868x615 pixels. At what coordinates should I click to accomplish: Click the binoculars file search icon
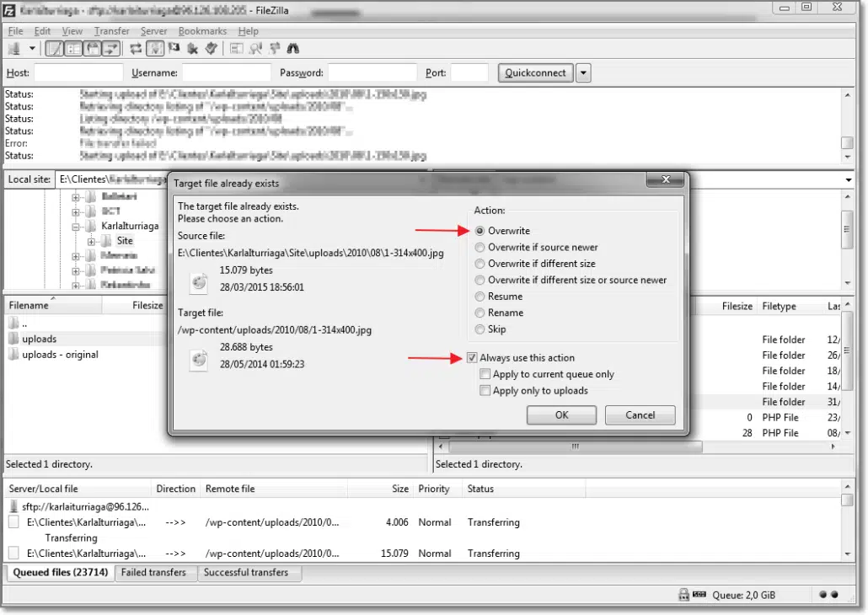click(x=292, y=49)
